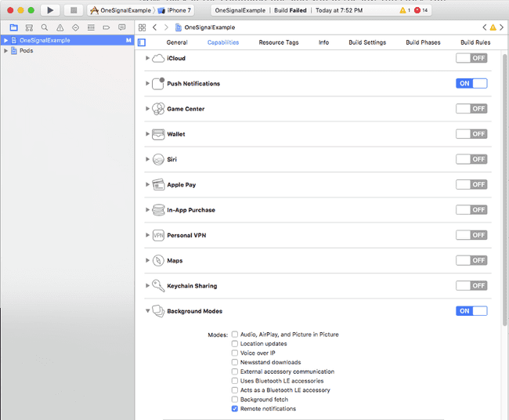Enable the Wallet capability switch
This screenshot has width=509, height=420.
(x=471, y=134)
